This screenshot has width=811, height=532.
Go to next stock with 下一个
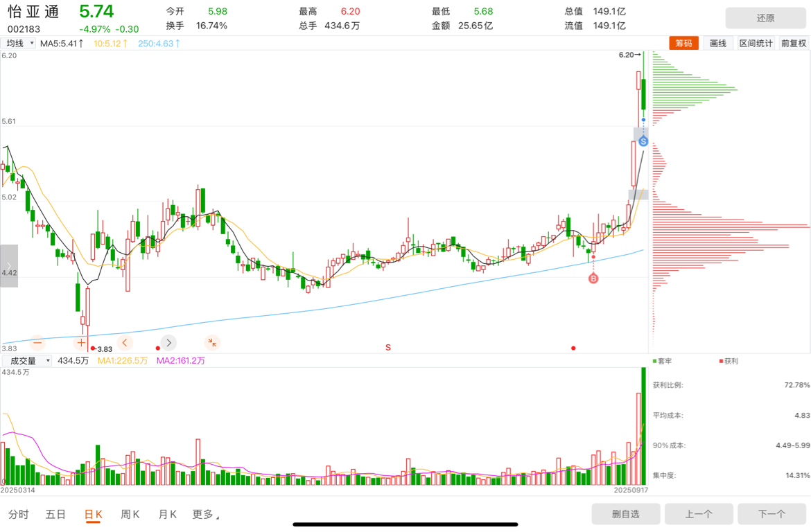(x=771, y=514)
